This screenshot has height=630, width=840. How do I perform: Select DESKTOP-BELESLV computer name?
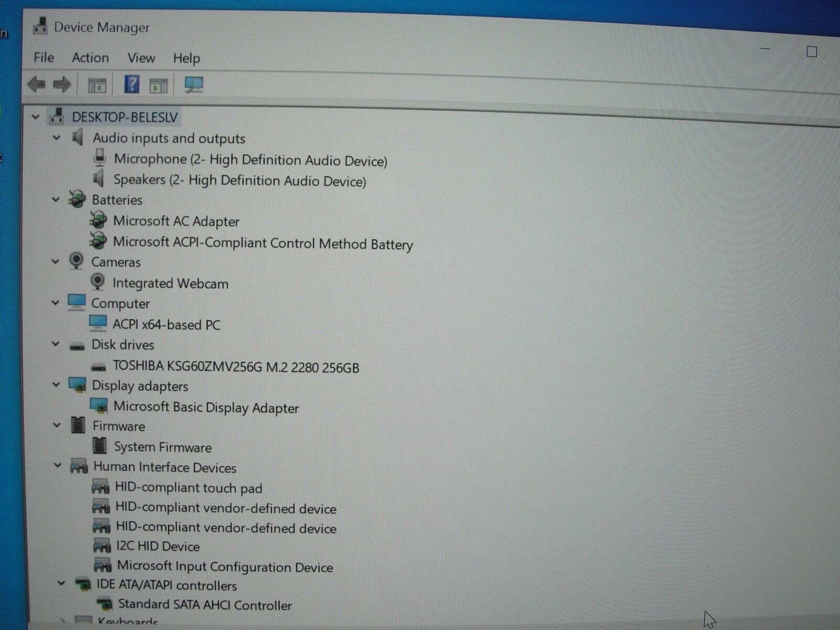pyautogui.click(x=125, y=117)
